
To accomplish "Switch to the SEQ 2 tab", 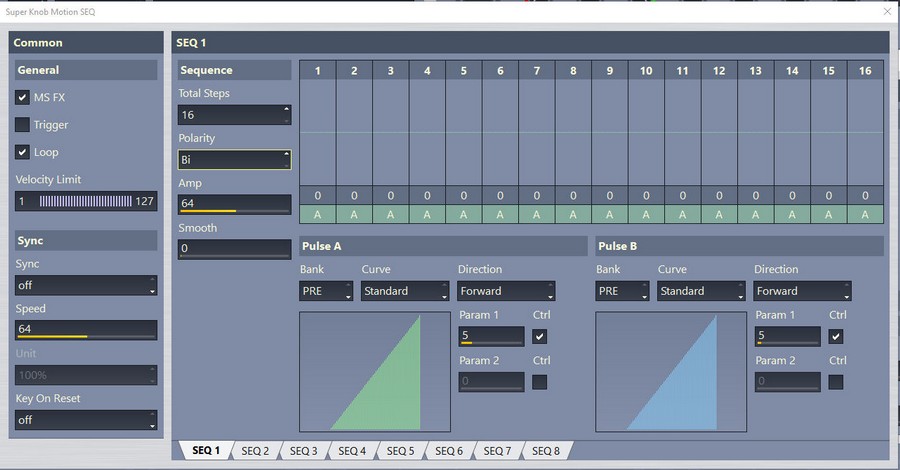I will coord(255,451).
